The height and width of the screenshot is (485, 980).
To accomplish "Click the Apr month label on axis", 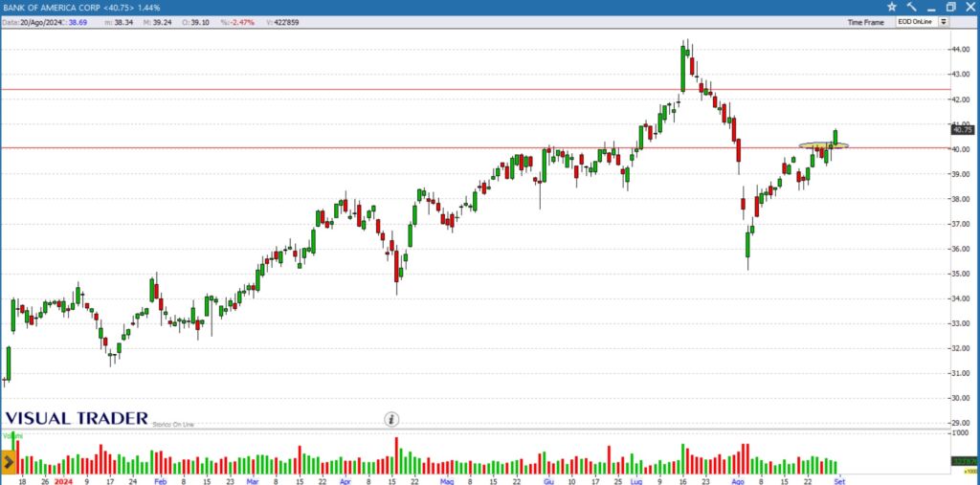I will pyautogui.click(x=345, y=481).
